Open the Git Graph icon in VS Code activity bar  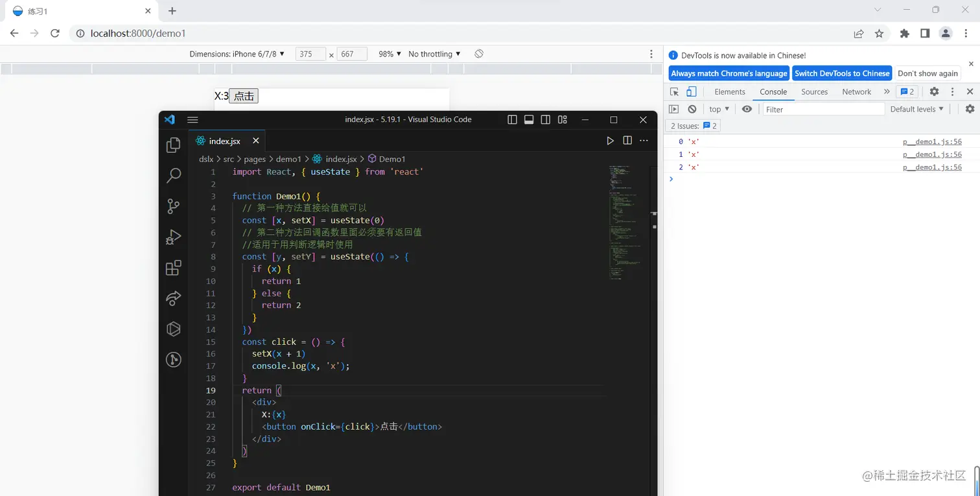[x=174, y=359]
